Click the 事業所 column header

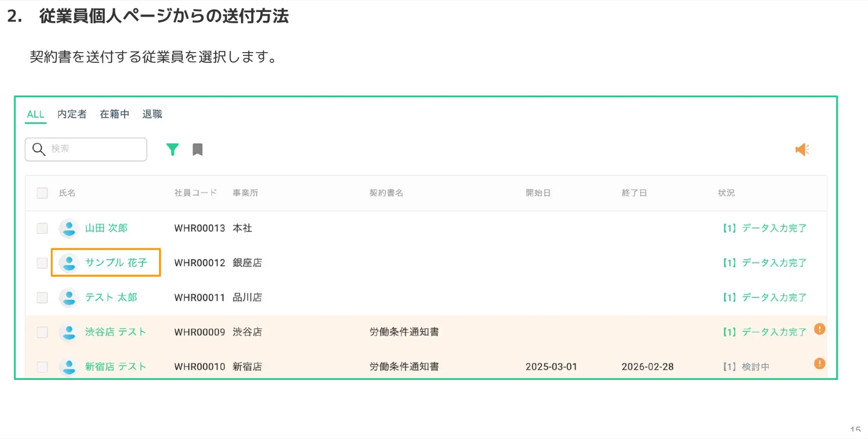pos(245,193)
